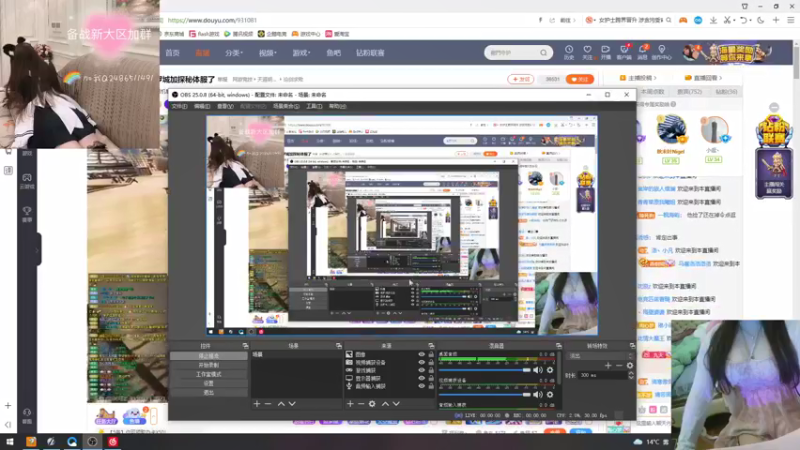Mute the second mixer channel speaker icon
Image resolution: width=800 pixels, height=450 pixels.
538,394
